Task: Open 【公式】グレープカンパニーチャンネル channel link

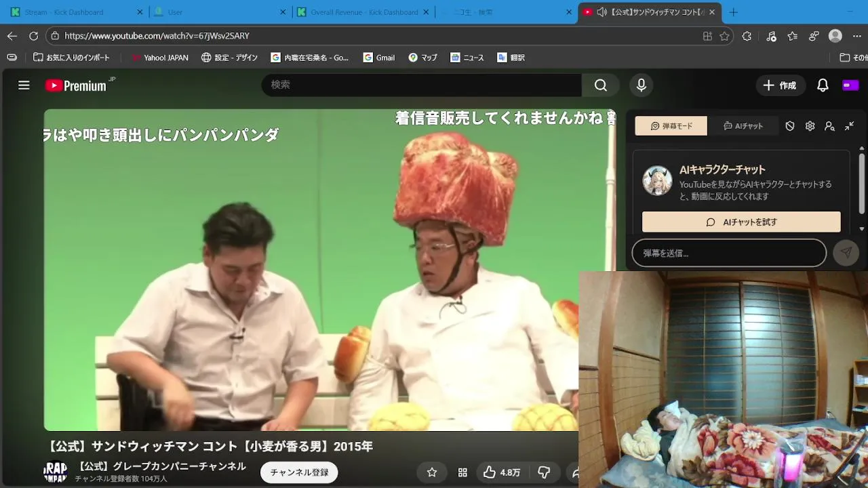Action: coord(160,466)
